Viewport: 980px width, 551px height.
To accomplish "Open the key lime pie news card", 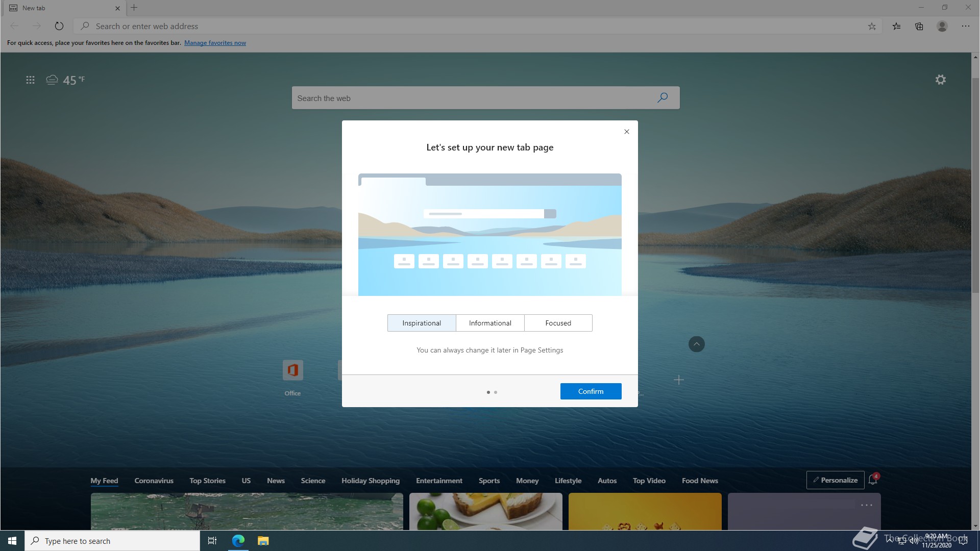I will [486, 511].
